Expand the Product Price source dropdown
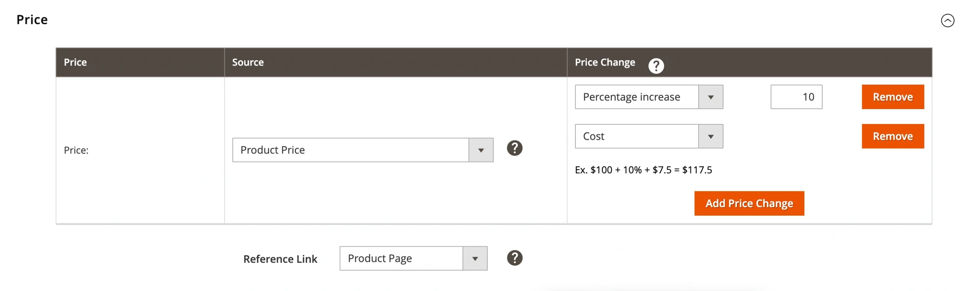 tap(362, 150)
